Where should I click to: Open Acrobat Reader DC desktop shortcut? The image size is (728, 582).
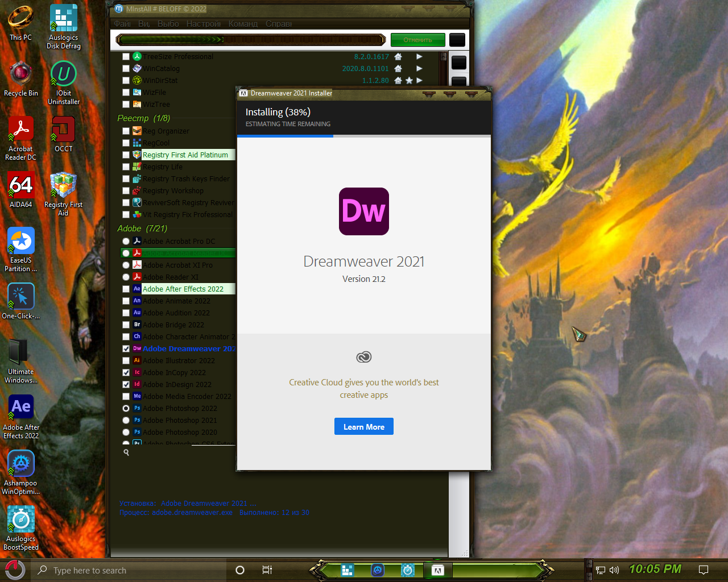21,138
